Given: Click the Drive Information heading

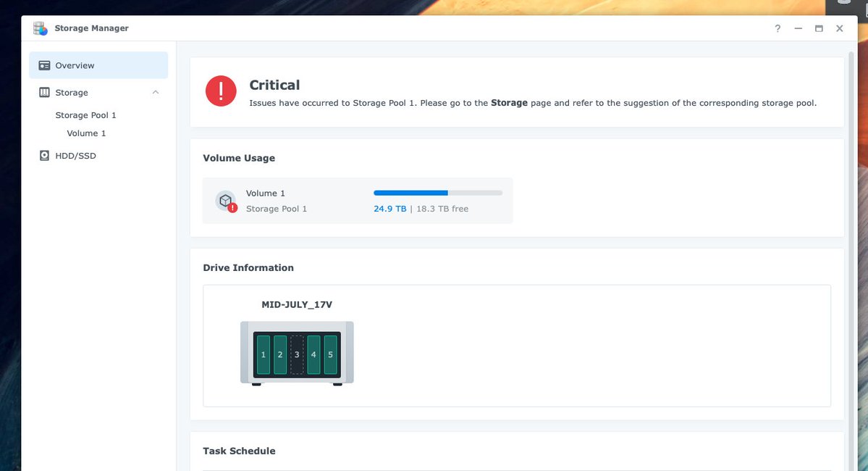Looking at the screenshot, I should click(248, 267).
